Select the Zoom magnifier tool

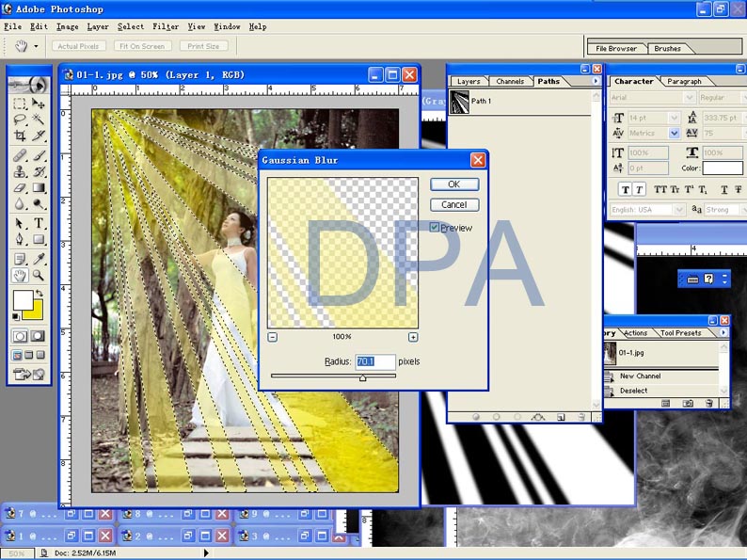39,275
